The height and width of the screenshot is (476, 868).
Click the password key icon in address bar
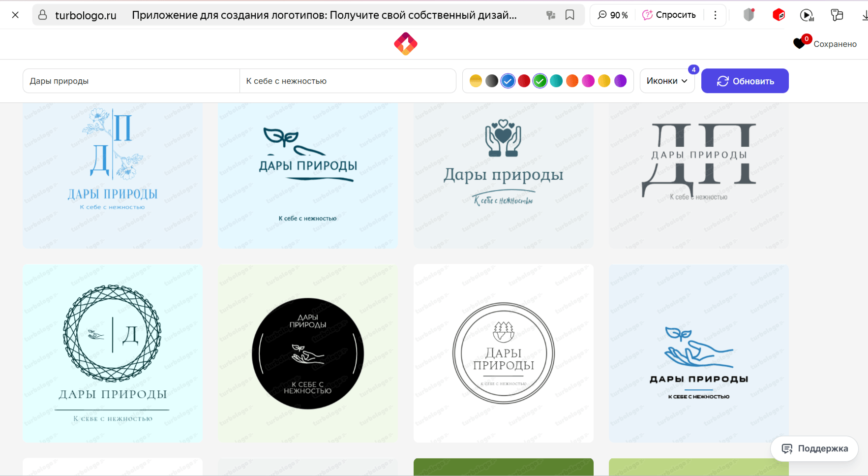pyautogui.click(x=551, y=15)
